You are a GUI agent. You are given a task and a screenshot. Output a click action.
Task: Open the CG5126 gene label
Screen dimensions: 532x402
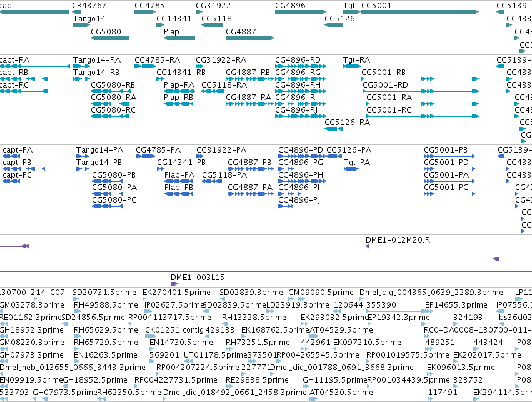(x=339, y=19)
